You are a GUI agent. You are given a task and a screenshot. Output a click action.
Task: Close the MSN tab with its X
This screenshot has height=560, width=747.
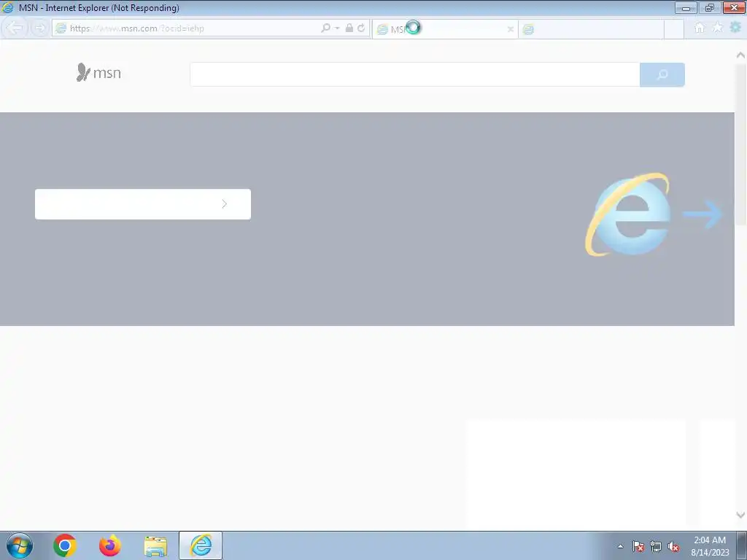click(510, 29)
